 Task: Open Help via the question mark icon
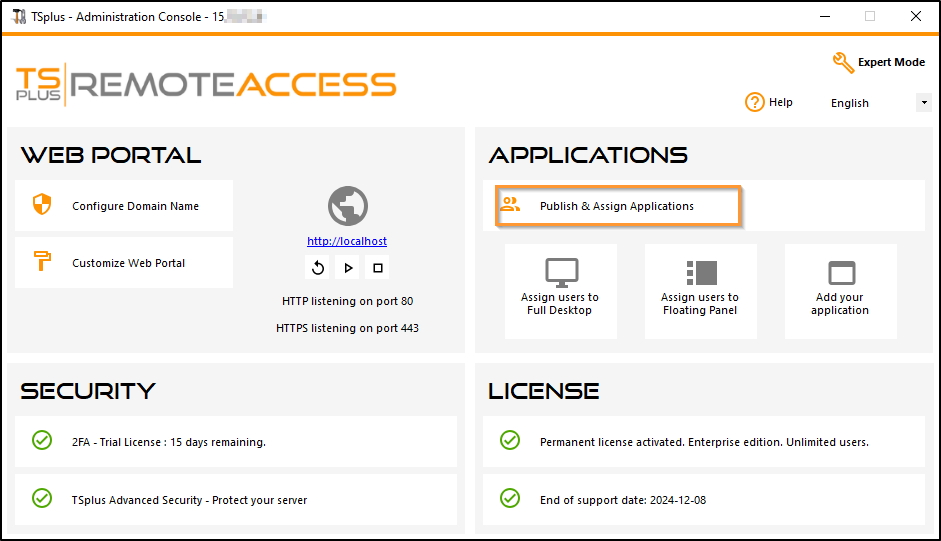(x=755, y=102)
